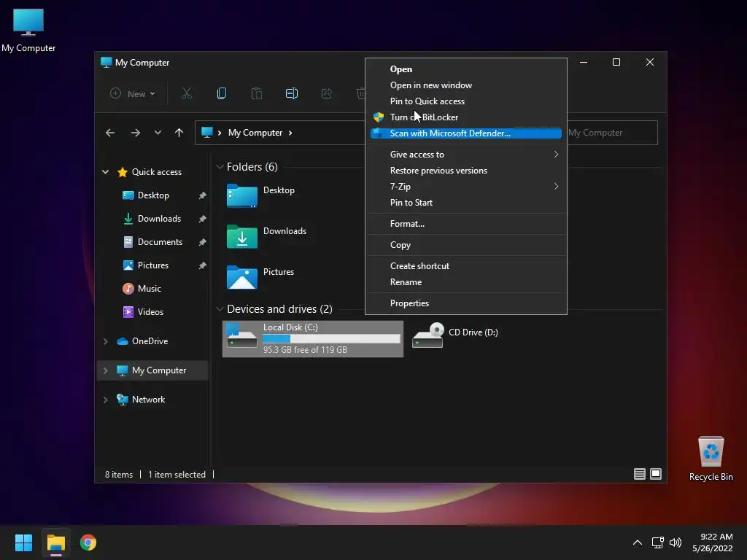Expand My Computer node in sidebar
This screenshot has height=560, width=747.
(x=105, y=370)
